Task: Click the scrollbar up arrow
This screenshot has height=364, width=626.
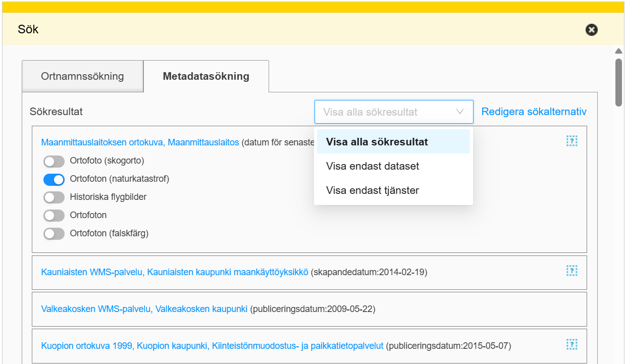Action: [618, 50]
